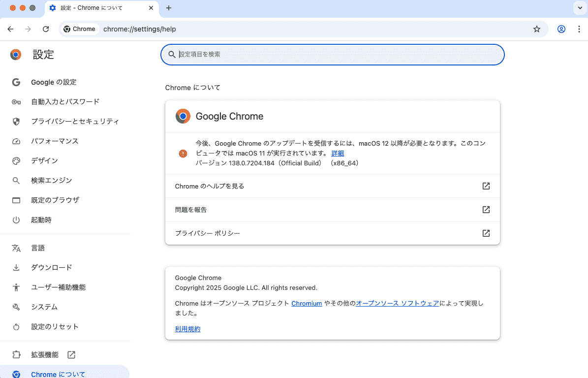Open the オープンソース ソフトウェア link
This screenshot has height=378, width=588.
(x=397, y=303)
